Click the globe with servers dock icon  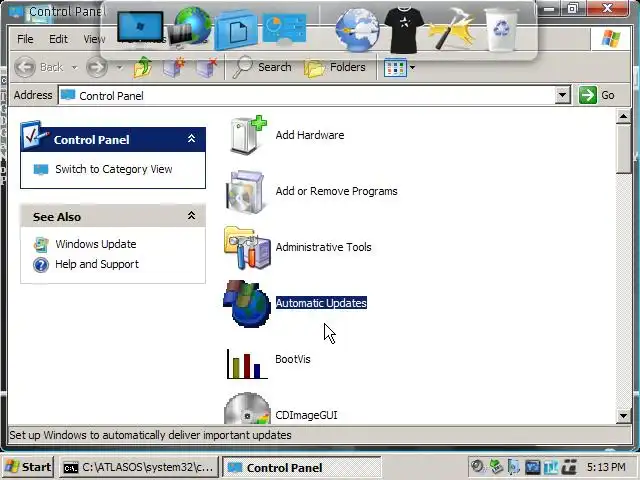pos(189,27)
